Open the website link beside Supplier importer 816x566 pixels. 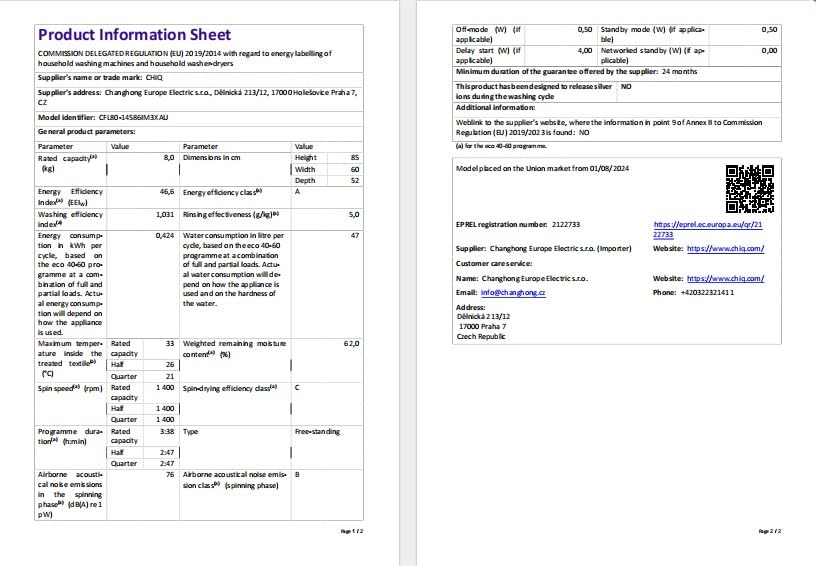(726, 248)
